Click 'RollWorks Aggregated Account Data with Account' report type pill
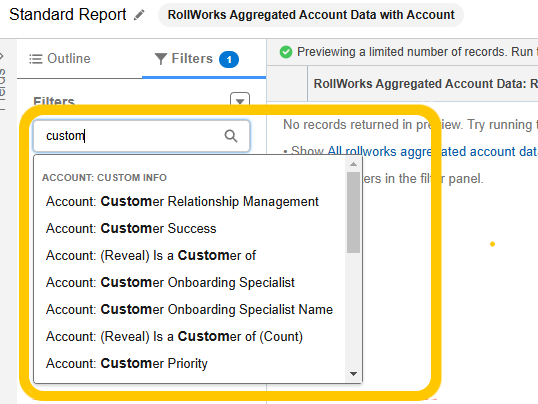The width and height of the screenshot is (538, 404). pyautogui.click(x=311, y=15)
